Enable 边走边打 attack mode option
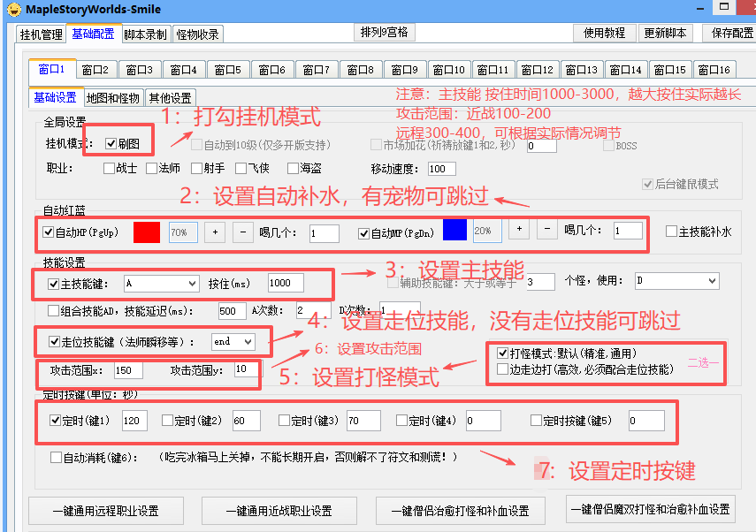This screenshot has width=756, height=532. (x=503, y=369)
